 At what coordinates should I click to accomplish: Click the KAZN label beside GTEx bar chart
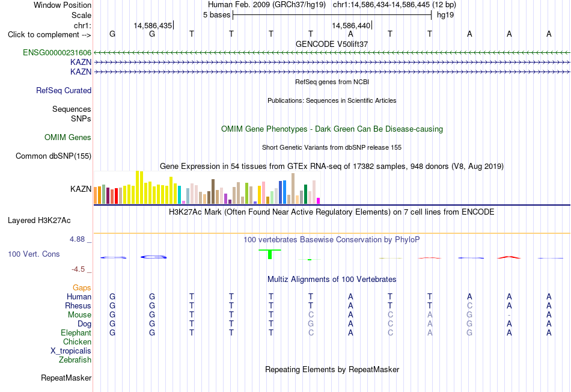[x=81, y=189]
